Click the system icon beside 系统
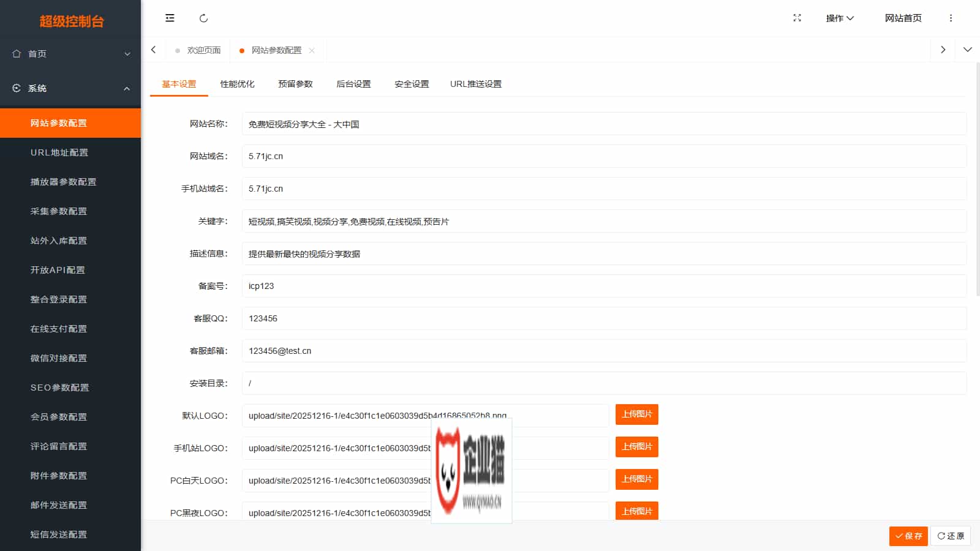The height and width of the screenshot is (551, 980). tap(17, 88)
